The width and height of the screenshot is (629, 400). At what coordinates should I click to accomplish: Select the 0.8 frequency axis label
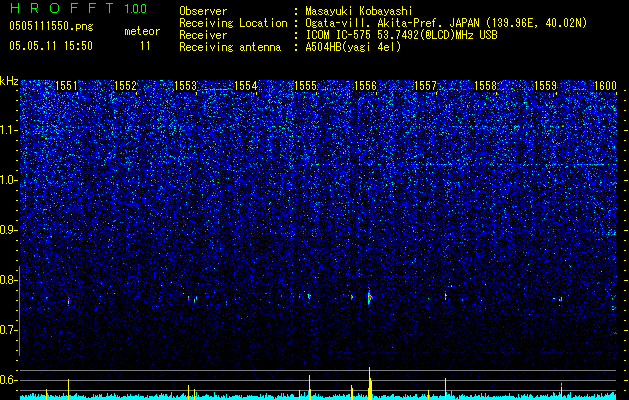9,280
